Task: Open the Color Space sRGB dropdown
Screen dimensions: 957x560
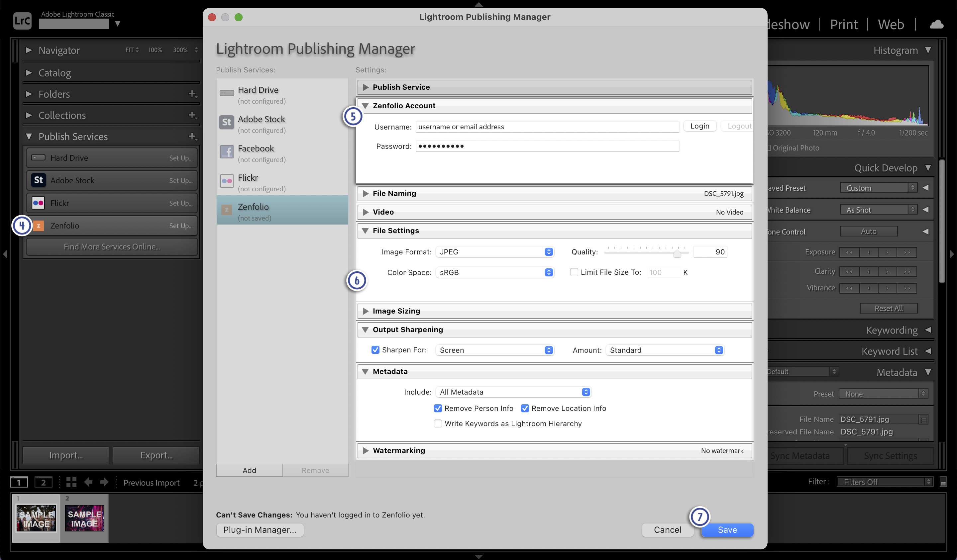Action: coord(495,272)
